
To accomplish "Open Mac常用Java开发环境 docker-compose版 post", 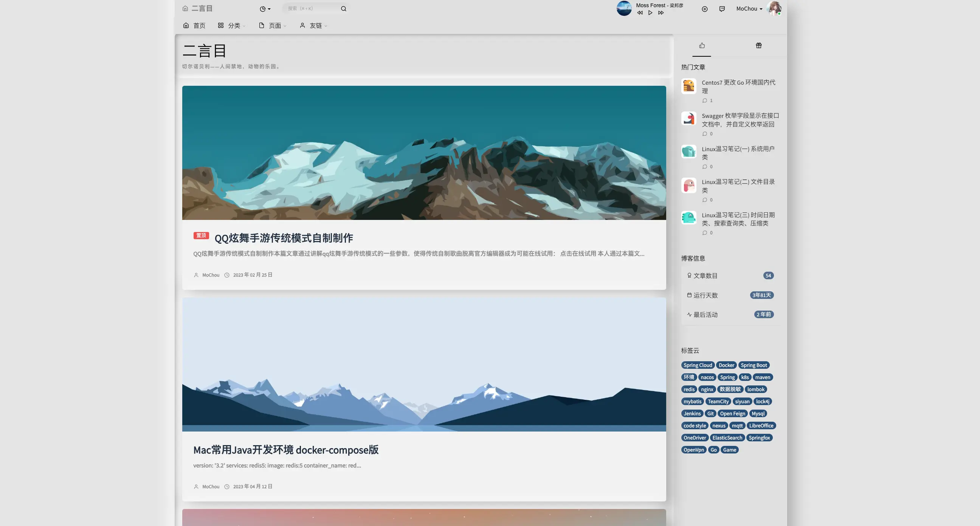I will [x=286, y=450].
